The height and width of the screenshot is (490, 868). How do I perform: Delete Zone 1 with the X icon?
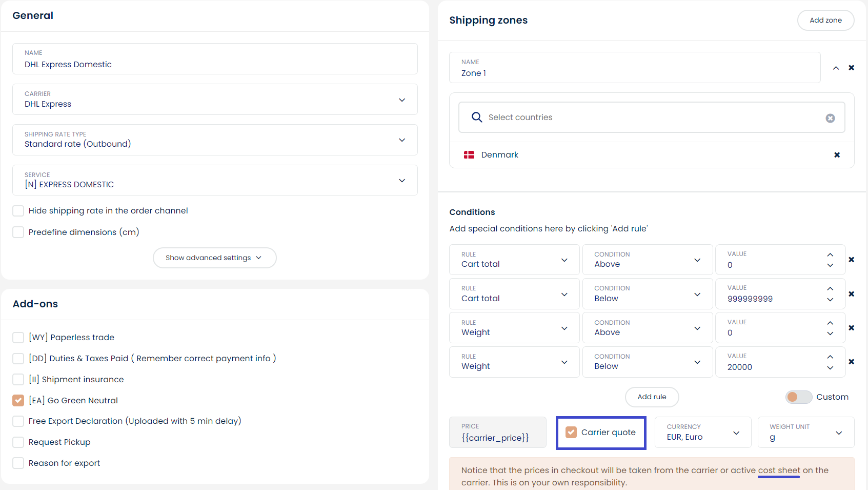(x=851, y=68)
